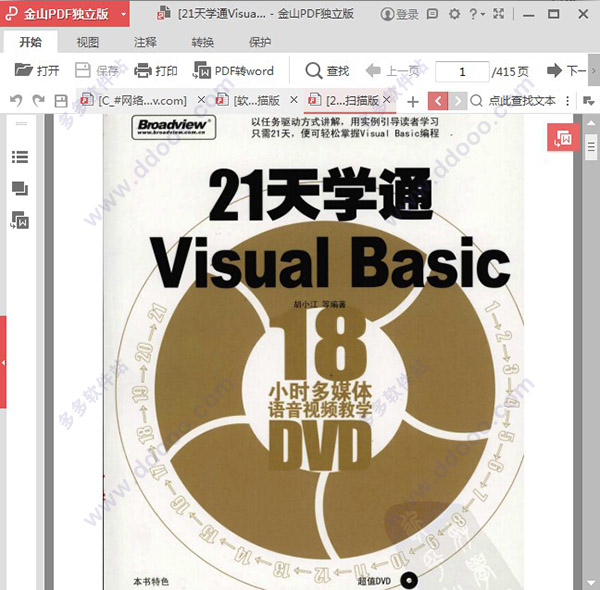Open the 金山PDF独立版 application menu dropdown
Viewport: 600px width, 590px height.
pos(123,15)
